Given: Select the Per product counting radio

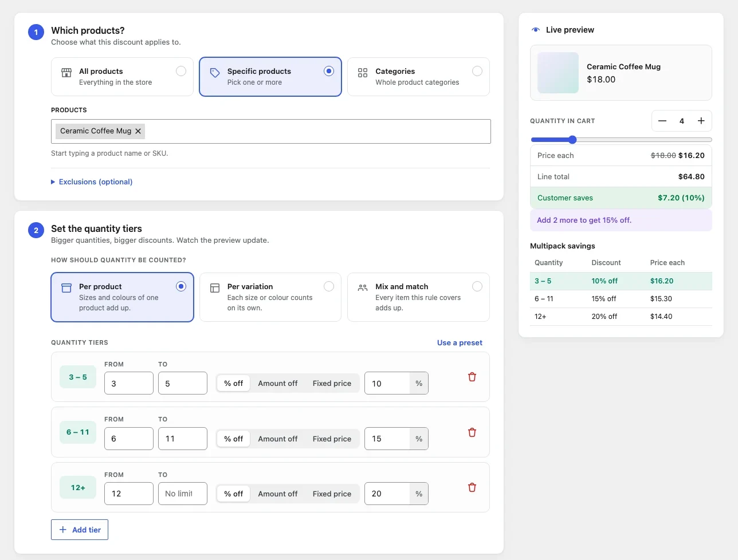Looking at the screenshot, I should 181,286.
